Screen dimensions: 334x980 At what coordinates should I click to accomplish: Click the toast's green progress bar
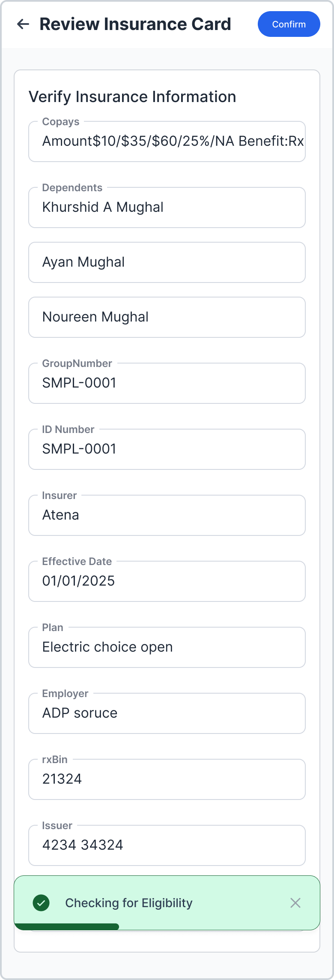66,926
